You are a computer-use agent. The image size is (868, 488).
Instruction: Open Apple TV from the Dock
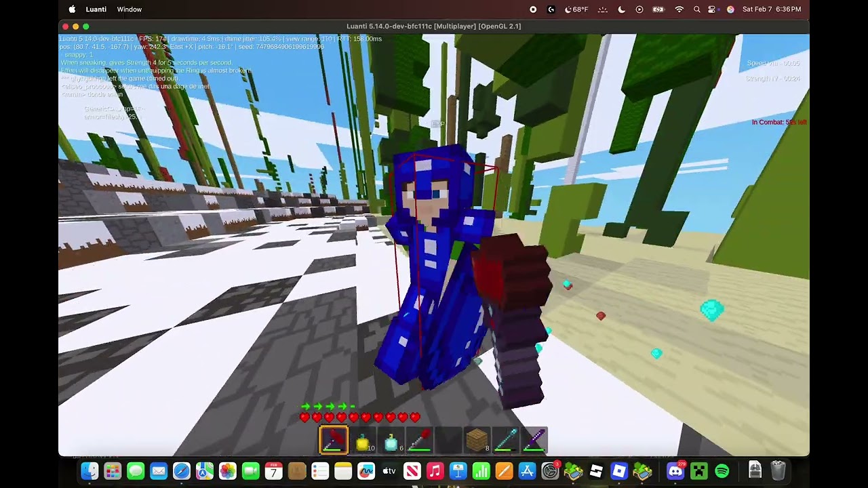pos(389,471)
